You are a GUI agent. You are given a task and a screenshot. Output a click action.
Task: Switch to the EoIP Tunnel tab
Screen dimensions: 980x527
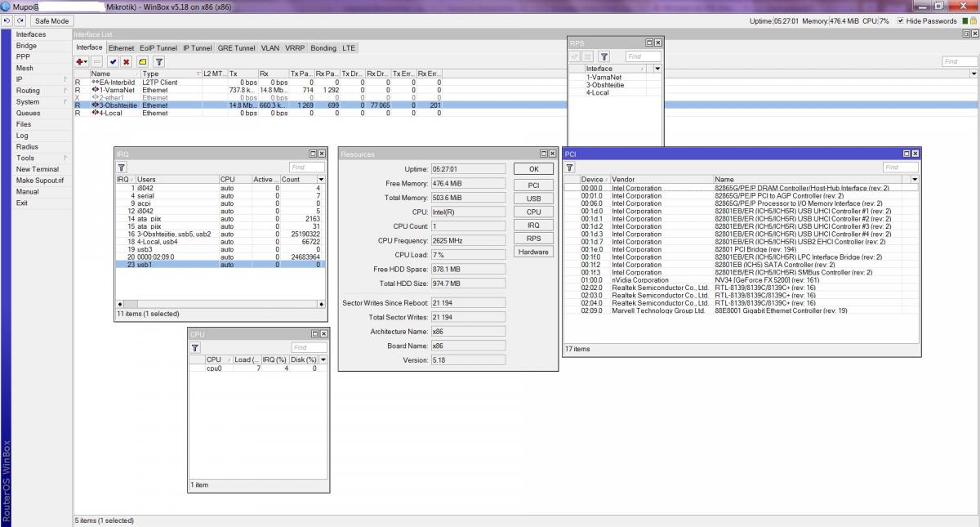158,48
